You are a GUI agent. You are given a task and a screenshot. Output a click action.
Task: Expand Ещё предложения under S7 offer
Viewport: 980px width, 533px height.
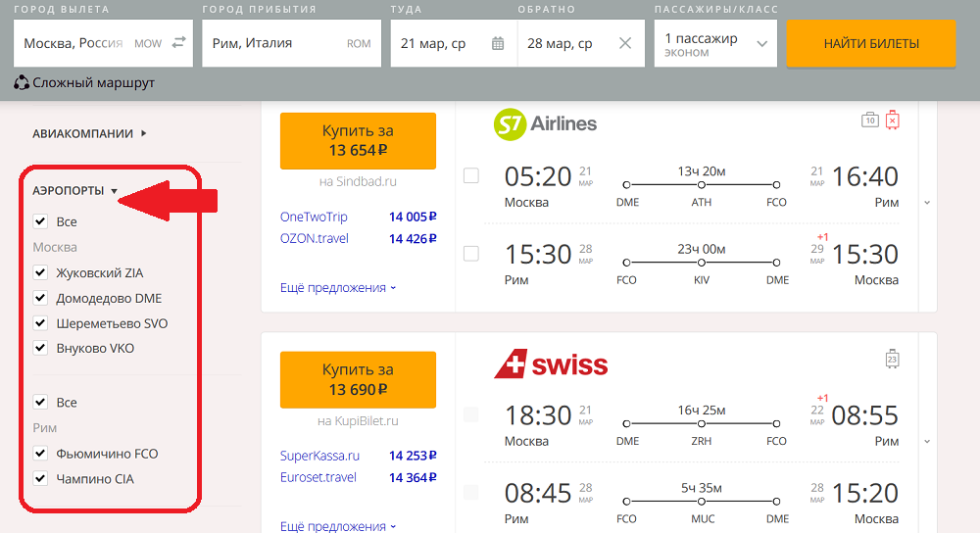tap(338, 288)
